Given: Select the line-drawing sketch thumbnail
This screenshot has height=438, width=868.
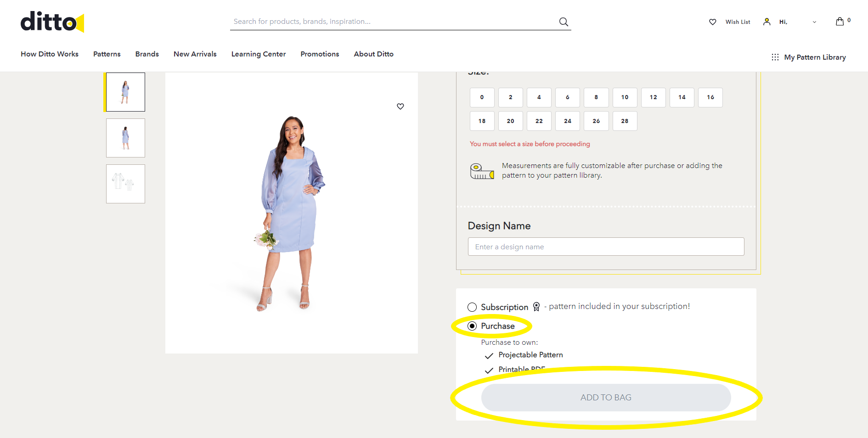Looking at the screenshot, I should (125, 184).
